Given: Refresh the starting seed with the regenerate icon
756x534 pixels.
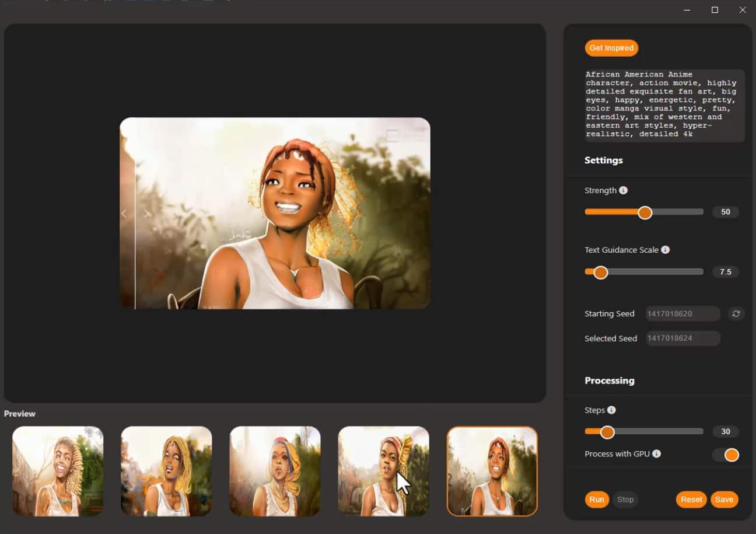Looking at the screenshot, I should tap(736, 314).
